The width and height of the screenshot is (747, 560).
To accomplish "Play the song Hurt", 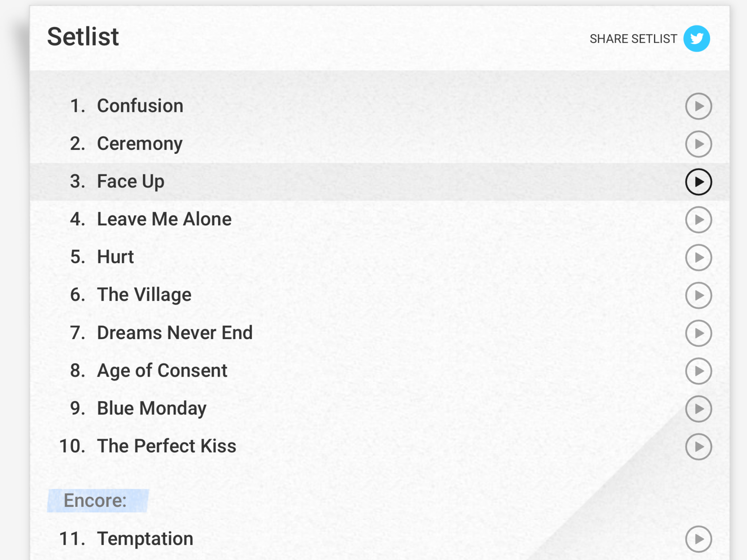I will (698, 257).
